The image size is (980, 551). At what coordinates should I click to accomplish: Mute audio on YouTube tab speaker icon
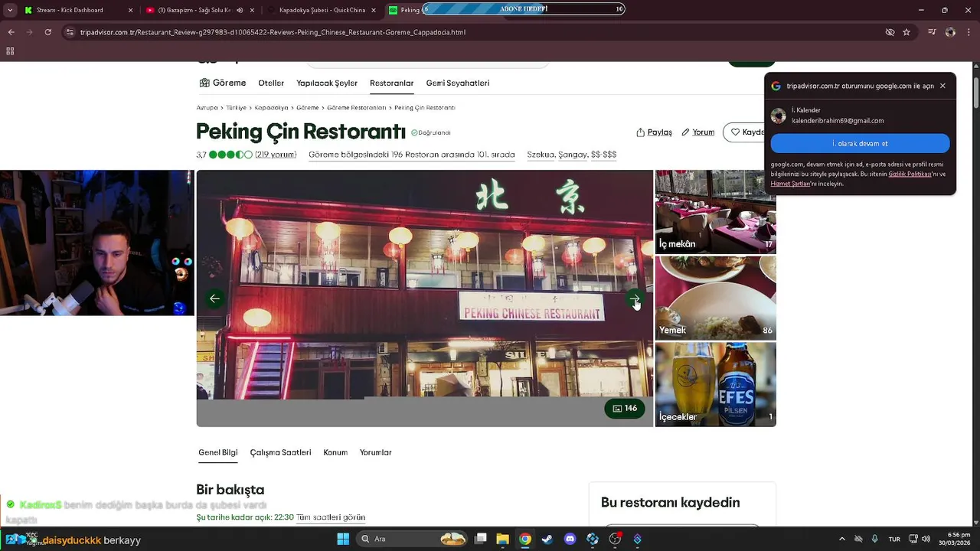click(240, 10)
